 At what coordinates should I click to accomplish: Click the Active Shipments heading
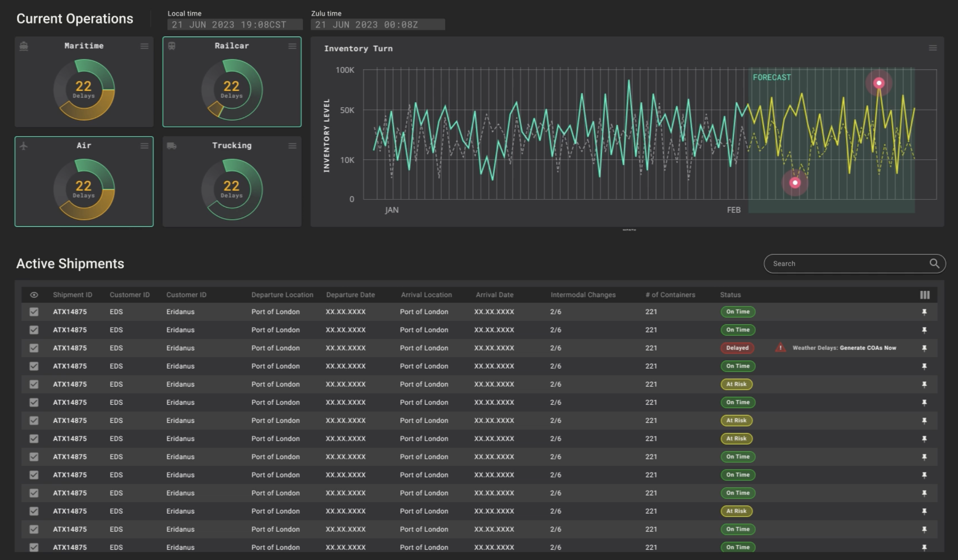coord(70,264)
